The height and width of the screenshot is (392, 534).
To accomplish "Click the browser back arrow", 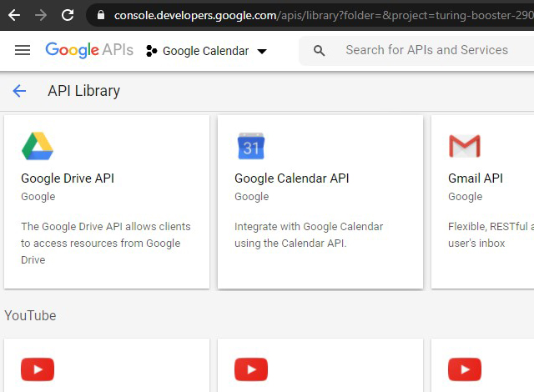I will pos(14,15).
